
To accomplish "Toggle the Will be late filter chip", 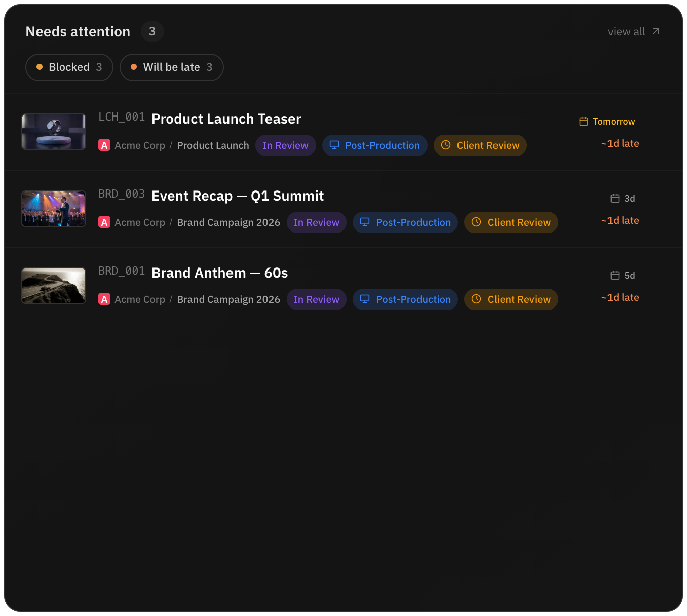I will [172, 67].
